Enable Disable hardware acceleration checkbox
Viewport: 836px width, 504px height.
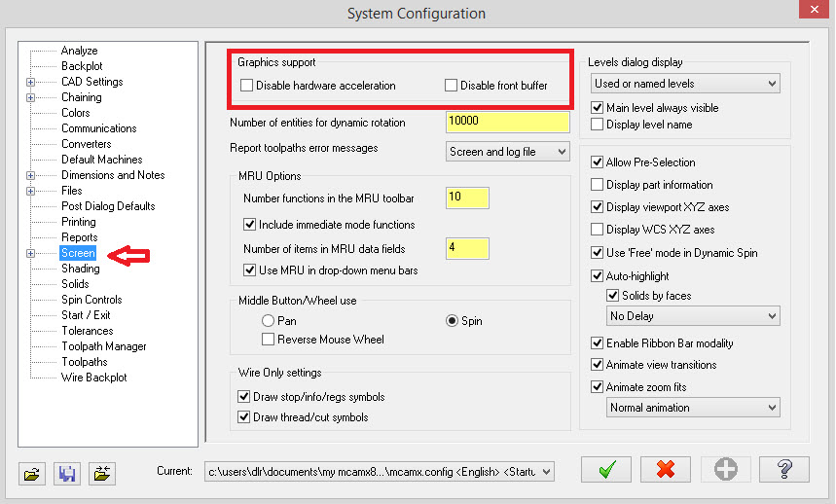(x=247, y=86)
